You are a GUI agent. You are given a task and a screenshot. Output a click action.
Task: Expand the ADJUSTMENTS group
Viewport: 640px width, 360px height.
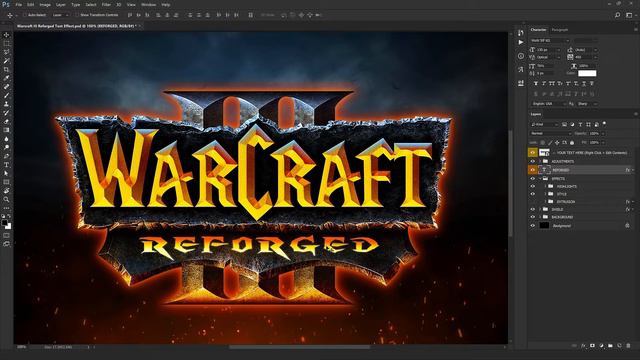540,161
